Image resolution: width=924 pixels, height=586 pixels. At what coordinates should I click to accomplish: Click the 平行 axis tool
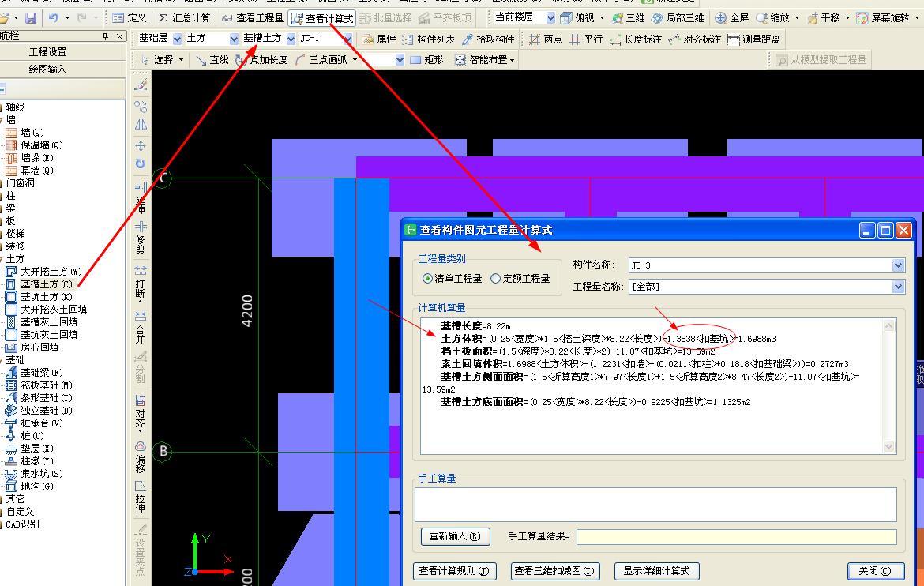tap(586, 39)
